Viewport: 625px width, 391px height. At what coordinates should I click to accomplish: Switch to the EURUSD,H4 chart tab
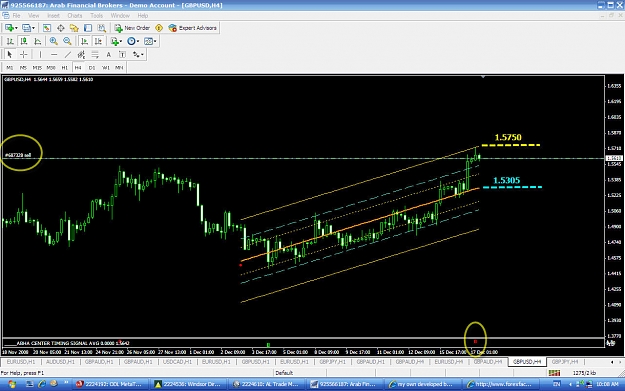click(449, 362)
